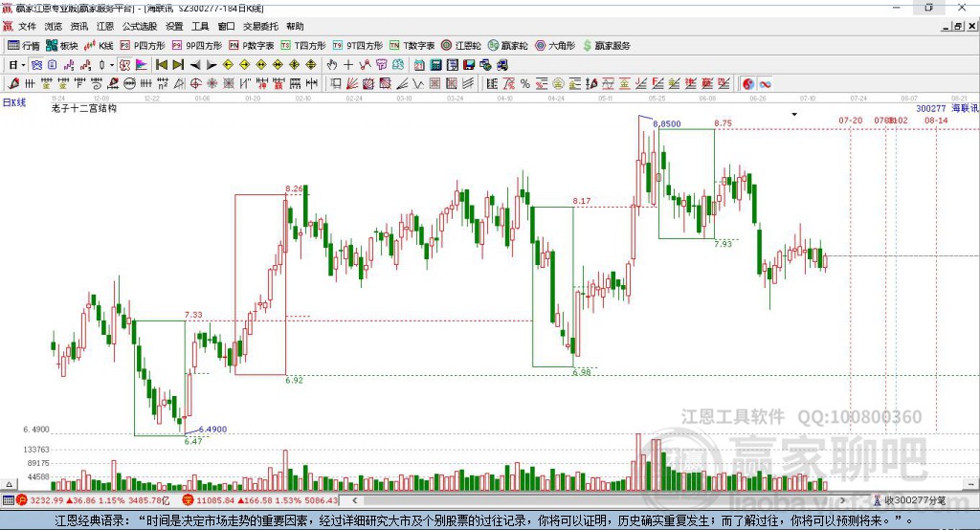Open the calendar icon in toolbar

click(419, 65)
